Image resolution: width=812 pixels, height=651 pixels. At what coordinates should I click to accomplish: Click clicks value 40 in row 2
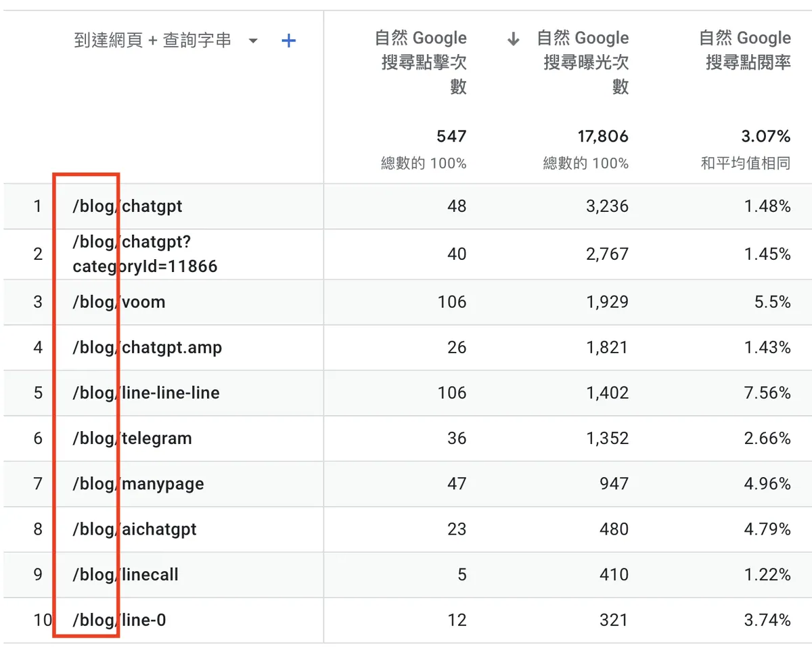(x=457, y=254)
